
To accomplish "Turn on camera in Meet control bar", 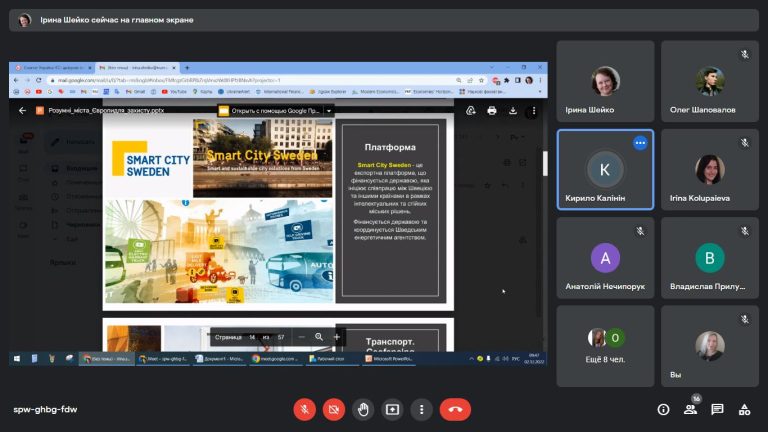I will pyautogui.click(x=334, y=409).
